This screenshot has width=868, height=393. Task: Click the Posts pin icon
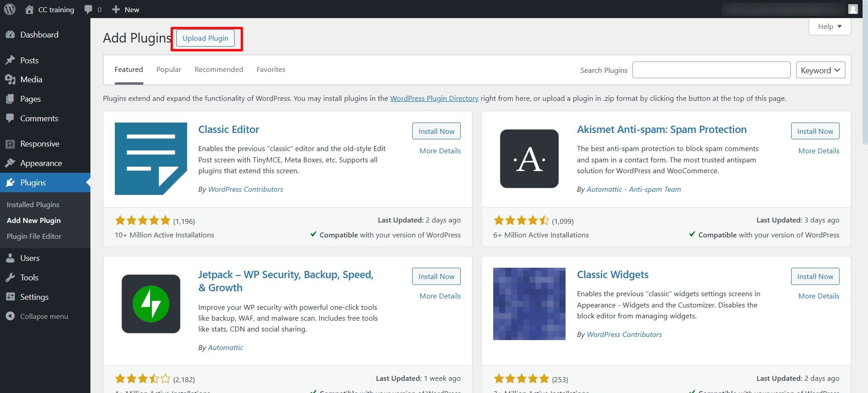pos(10,60)
